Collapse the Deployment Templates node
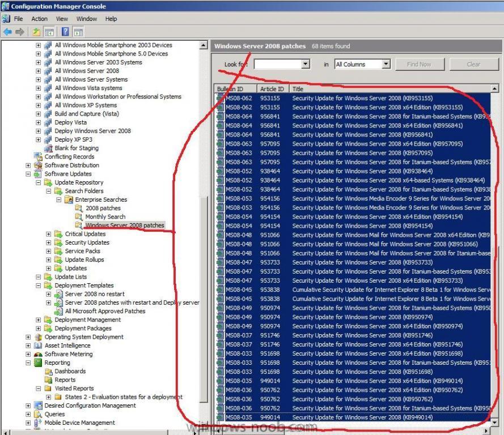504x435 pixels. (38, 285)
